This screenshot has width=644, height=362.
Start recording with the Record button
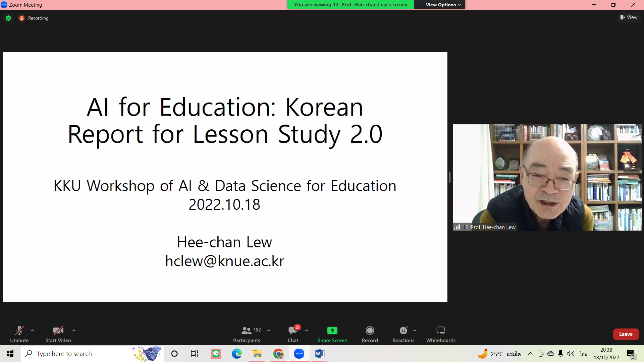370,334
